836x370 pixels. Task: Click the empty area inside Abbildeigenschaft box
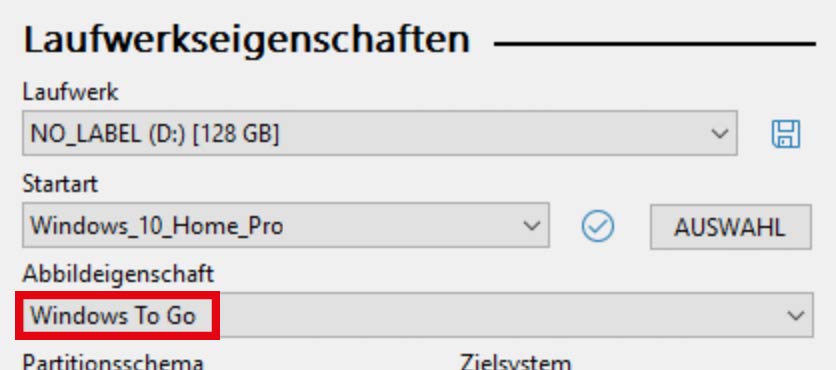coord(501,315)
